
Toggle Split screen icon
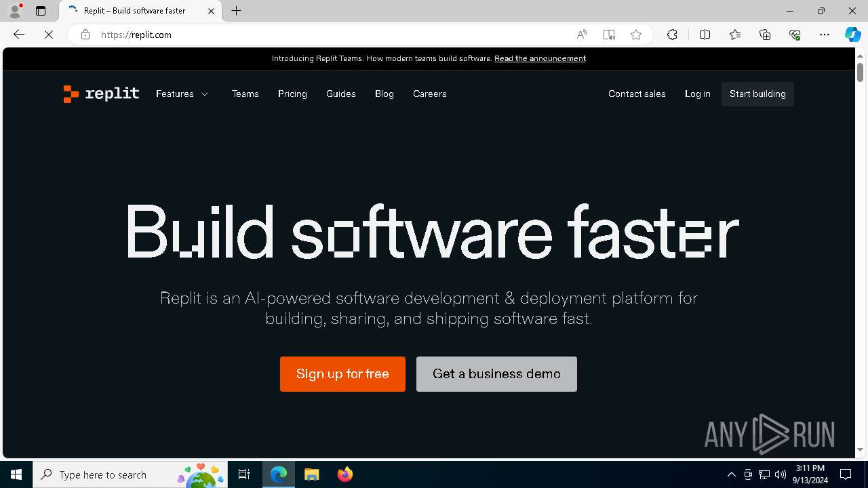tap(705, 35)
